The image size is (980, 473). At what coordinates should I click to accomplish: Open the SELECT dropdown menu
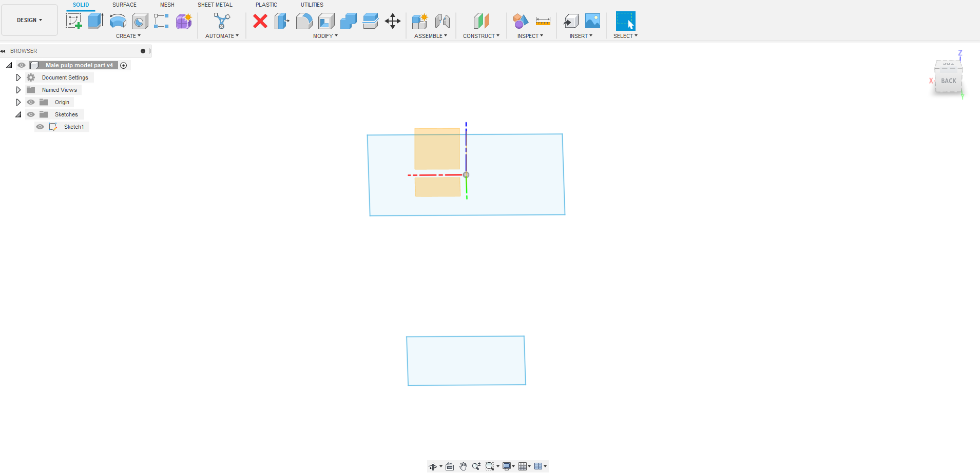(x=625, y=36)
